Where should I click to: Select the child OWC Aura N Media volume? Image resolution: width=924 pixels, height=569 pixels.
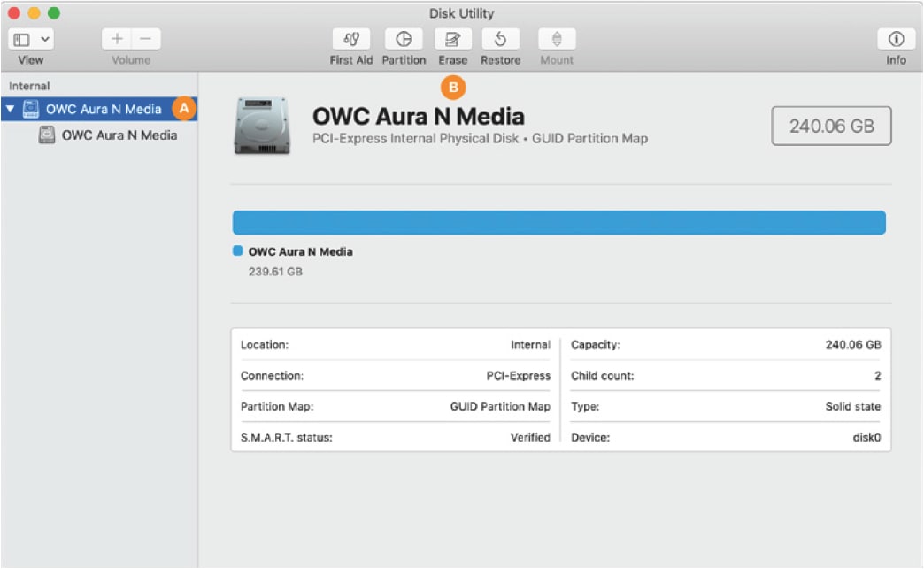point(119,135)
